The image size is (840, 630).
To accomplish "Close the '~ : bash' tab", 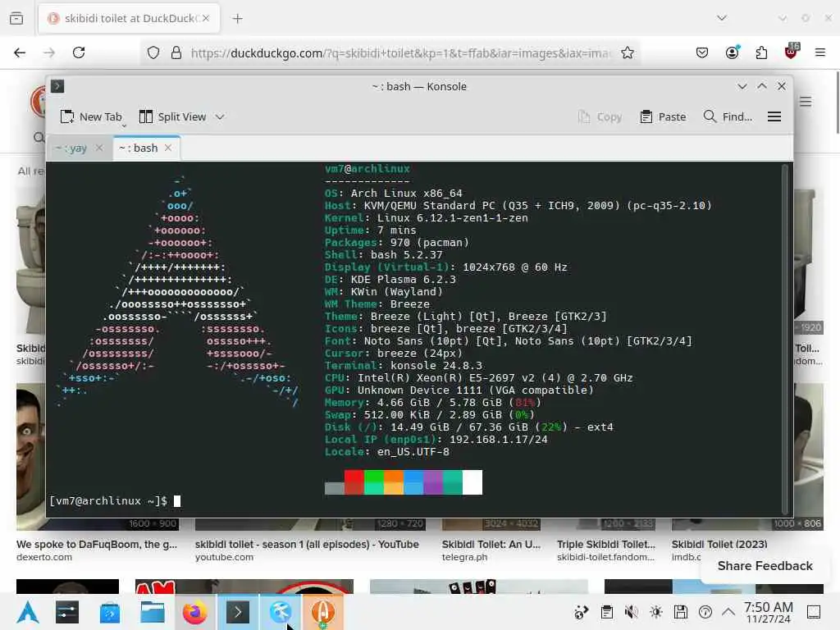I will [x=168, y=148].
